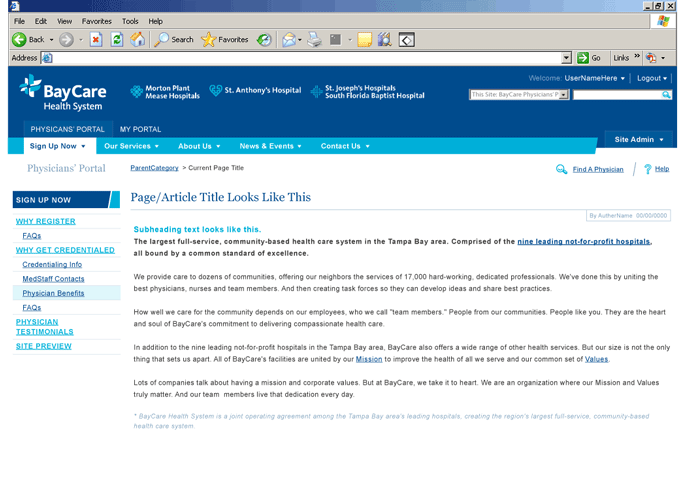Open the This Site search scope dropdown
The width and height of the screenshot is (682, 496).
[564, 94]
